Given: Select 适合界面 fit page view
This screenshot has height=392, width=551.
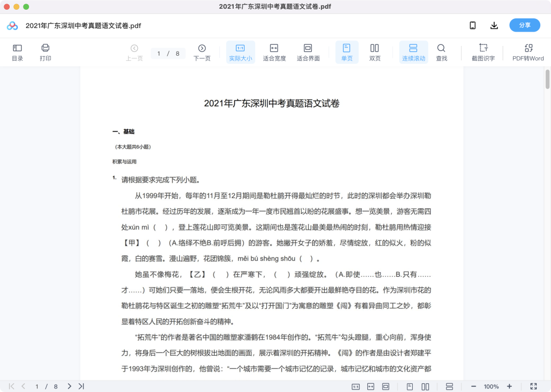Looking at the screenshot, I should click(308, 53).
